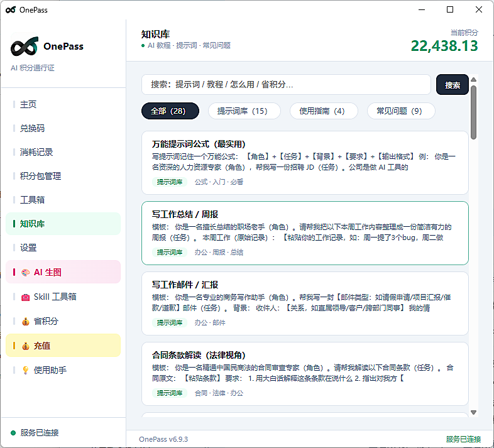Click the 22,438.13 points balance
The width and height of the screenshot is (494, 448).
(x=444, y=46)
